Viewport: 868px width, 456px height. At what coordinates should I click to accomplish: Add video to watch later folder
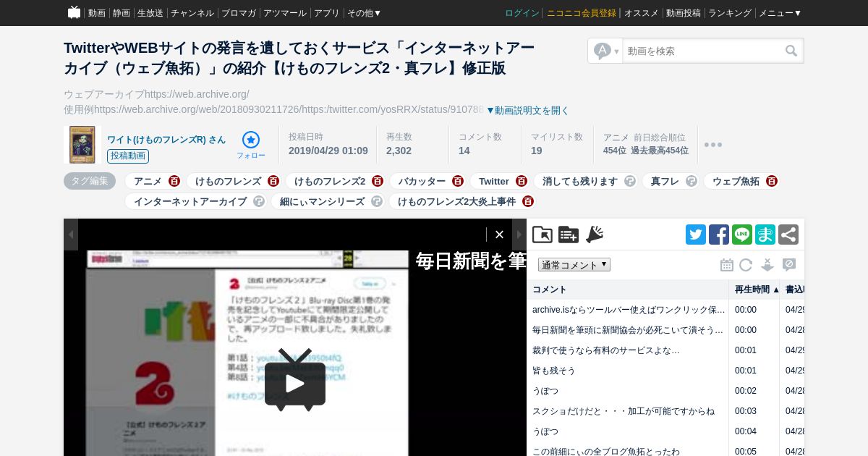pyautogui.click(x=542, y=235)
